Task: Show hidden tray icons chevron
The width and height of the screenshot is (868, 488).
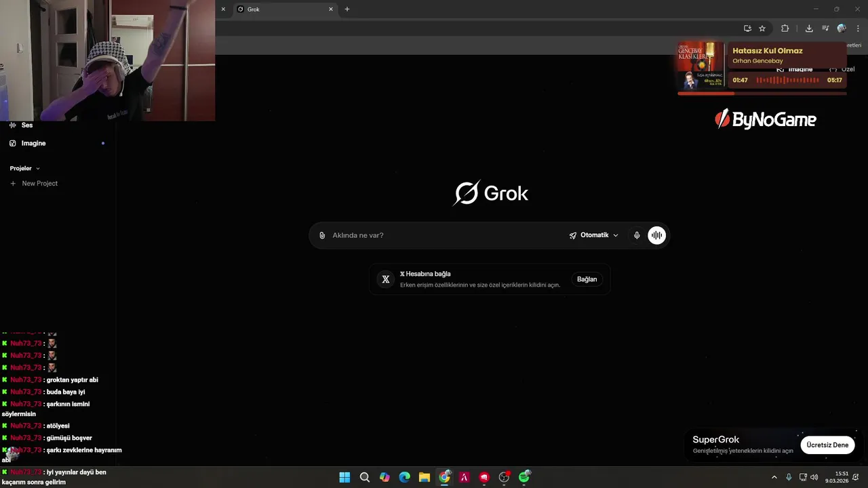Action: click(774, 477)
